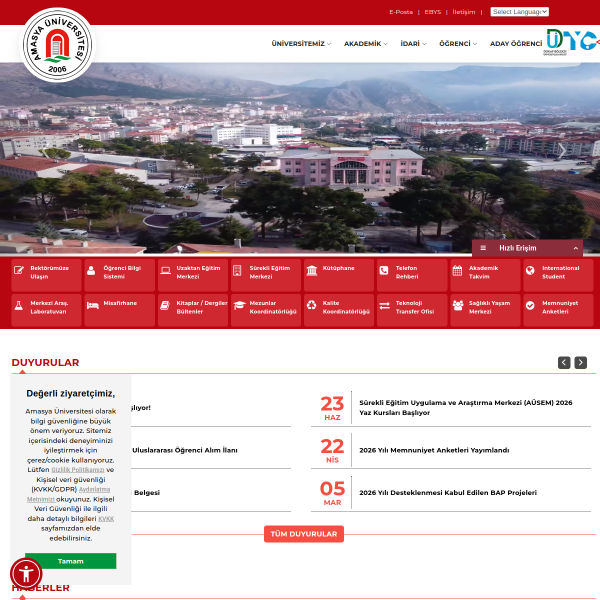Open the KVKK page link

tap(106, 518)
